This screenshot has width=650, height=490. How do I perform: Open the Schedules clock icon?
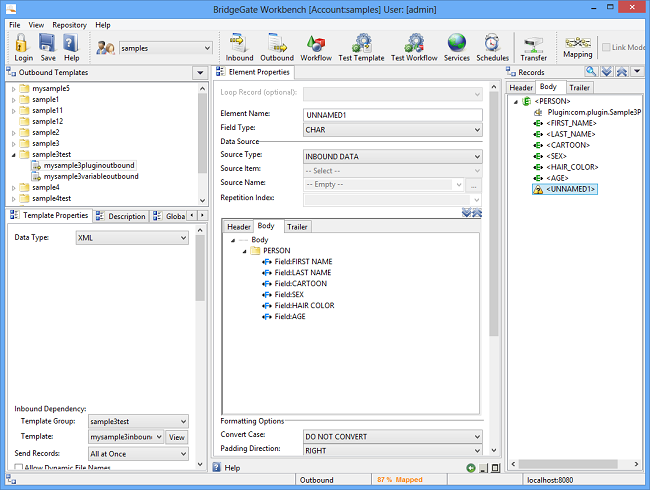click(x=492, y=47)
